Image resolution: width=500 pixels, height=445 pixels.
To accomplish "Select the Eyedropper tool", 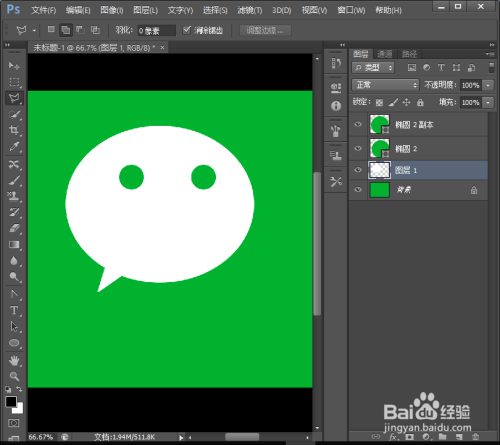I will click(x=14, y=146).
